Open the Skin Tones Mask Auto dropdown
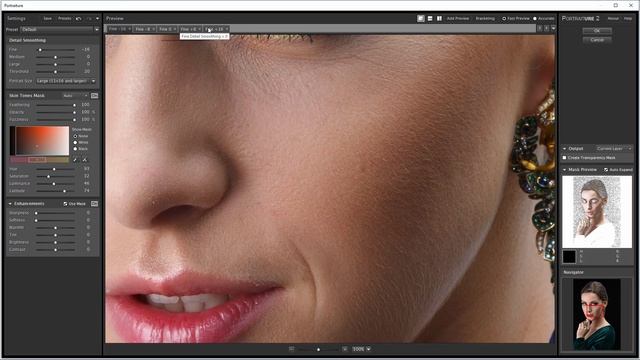640x360 pixels. pyautogui.click(x=75, y=96)
